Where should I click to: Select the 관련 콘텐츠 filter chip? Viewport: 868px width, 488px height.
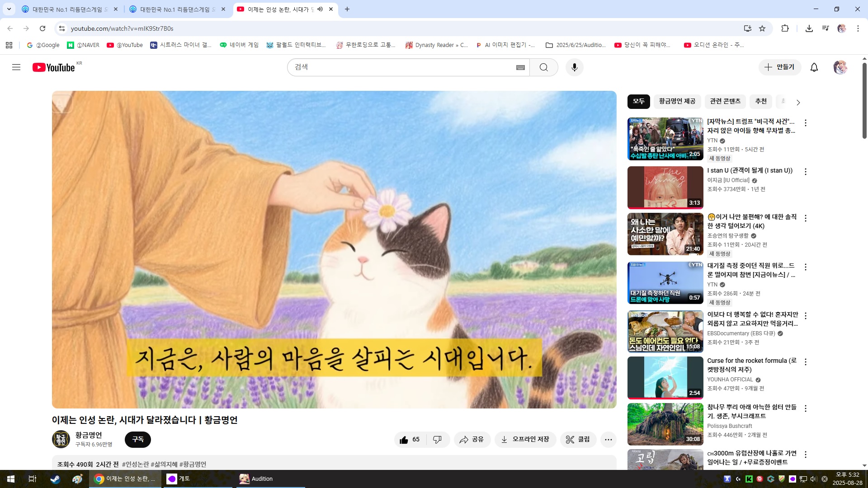(725, 101)
